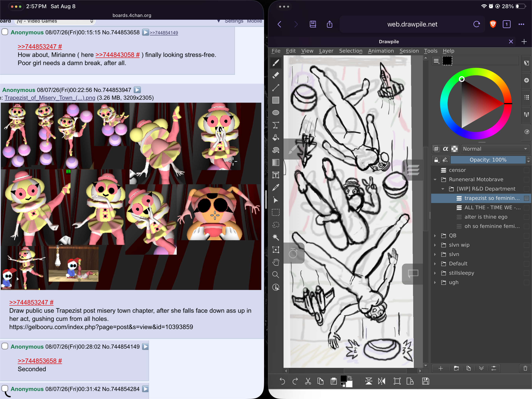This screenshot has height=399, width=532.
Task: Expand the Default layer group
Action: click(x=435, y=264)
